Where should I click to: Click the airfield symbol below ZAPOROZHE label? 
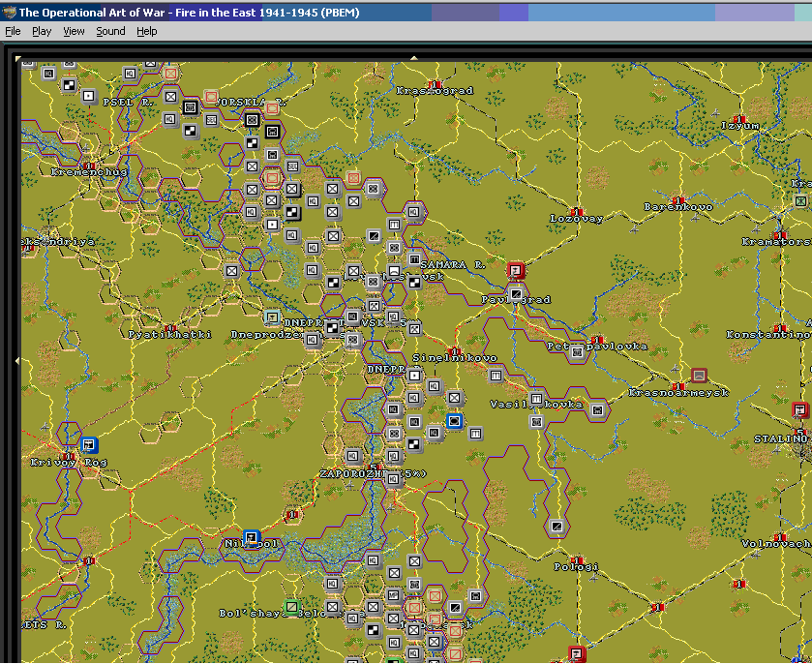(x=350, y=485)
